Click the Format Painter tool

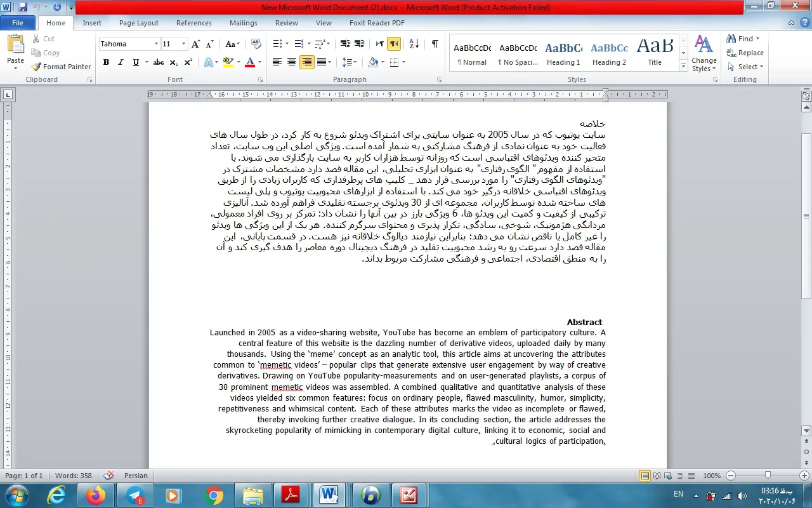click(x=62, y=67)
